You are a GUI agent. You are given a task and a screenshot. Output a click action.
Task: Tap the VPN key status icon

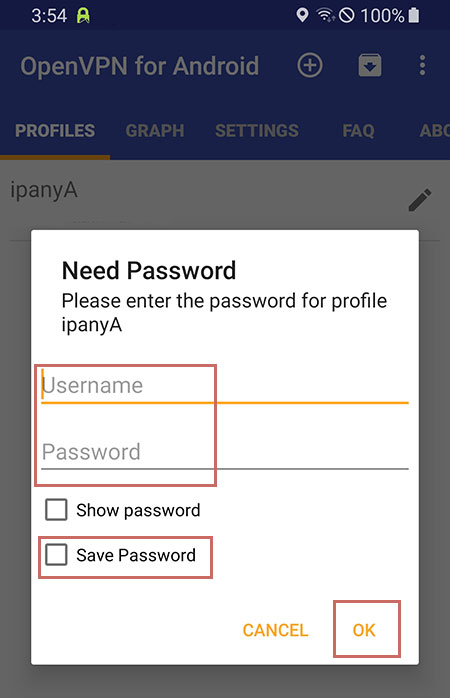[83, 16]
